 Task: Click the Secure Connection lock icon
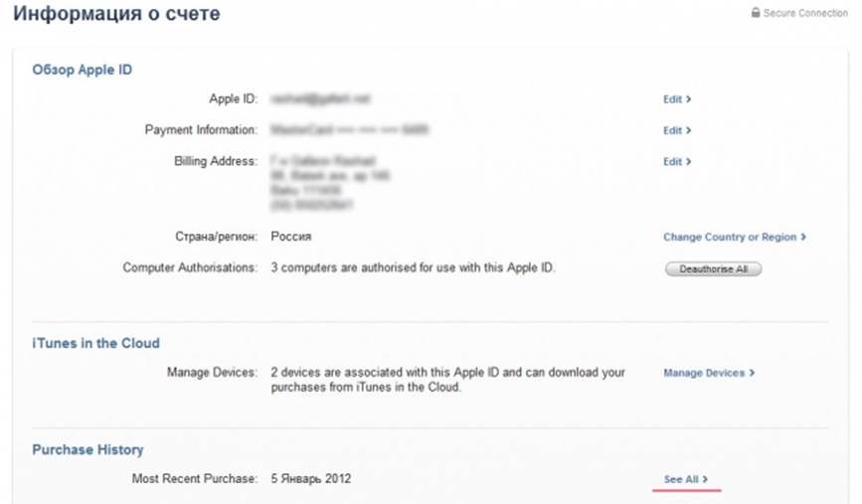(756, 12)
